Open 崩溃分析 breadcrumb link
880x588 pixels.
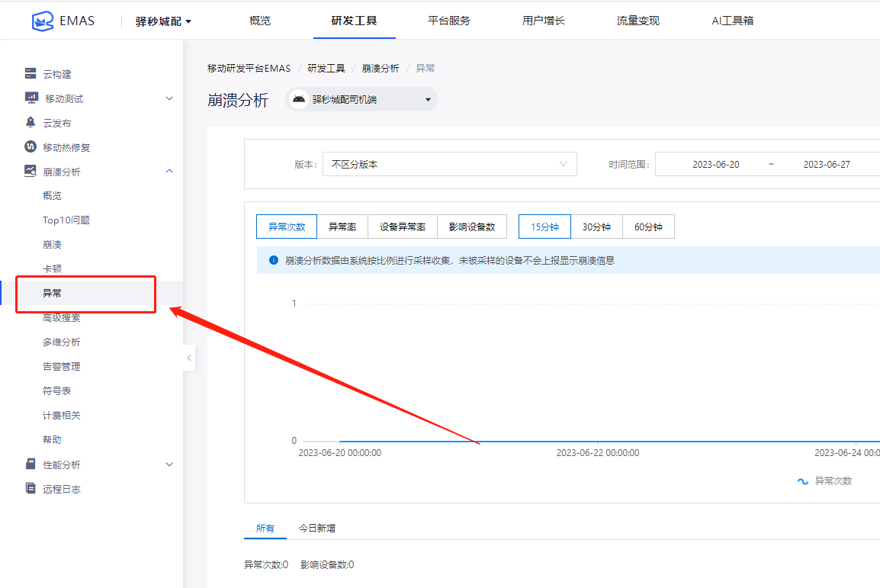[x=381, y=68]
